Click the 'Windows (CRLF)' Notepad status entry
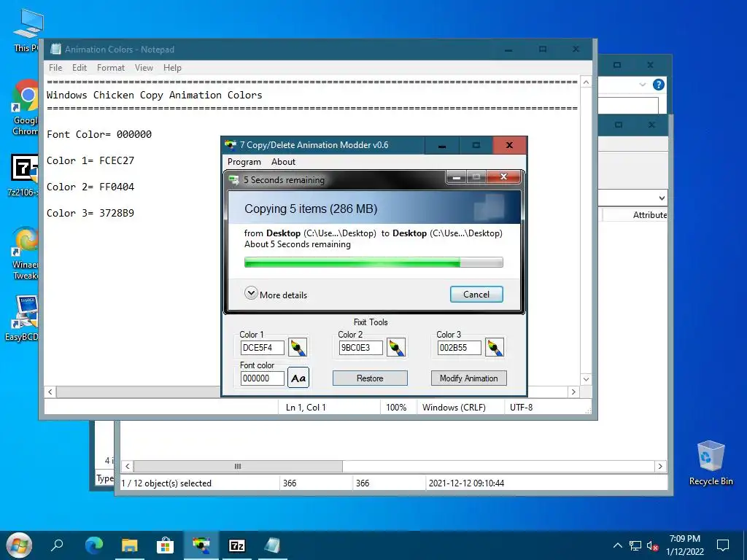Image resolution: width=747 pixels, height=560 pixels. point(454,408)
